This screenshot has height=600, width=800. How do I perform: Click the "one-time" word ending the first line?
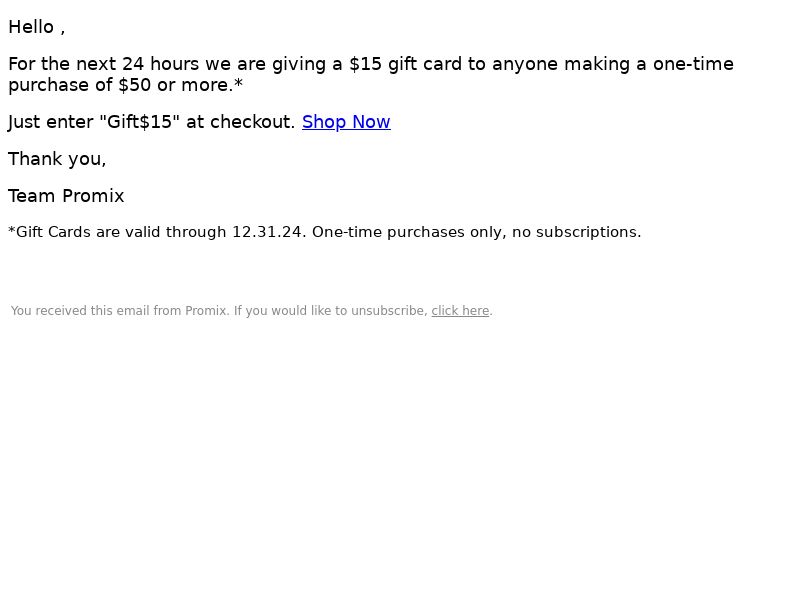point(693,64)
